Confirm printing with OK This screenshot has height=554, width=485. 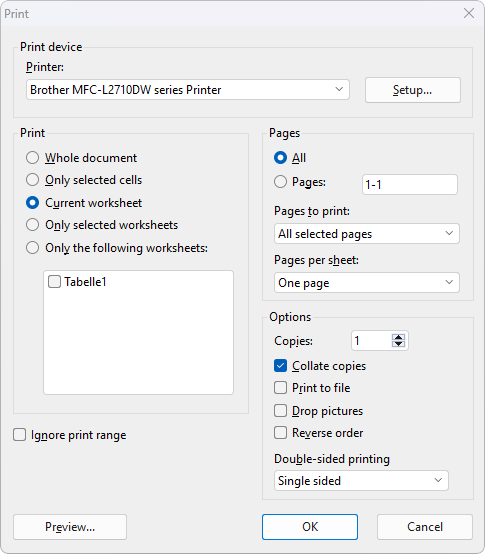[x=310, y=527]
